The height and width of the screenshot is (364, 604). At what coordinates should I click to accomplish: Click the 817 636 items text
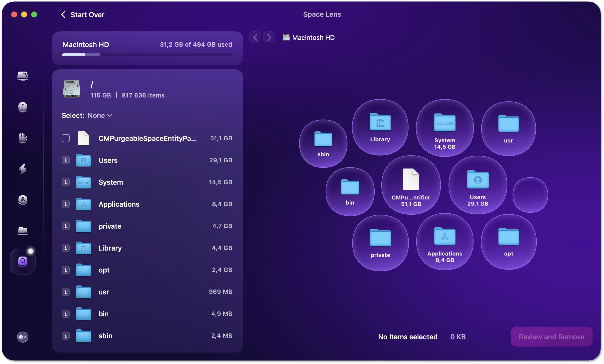[143, 95]
